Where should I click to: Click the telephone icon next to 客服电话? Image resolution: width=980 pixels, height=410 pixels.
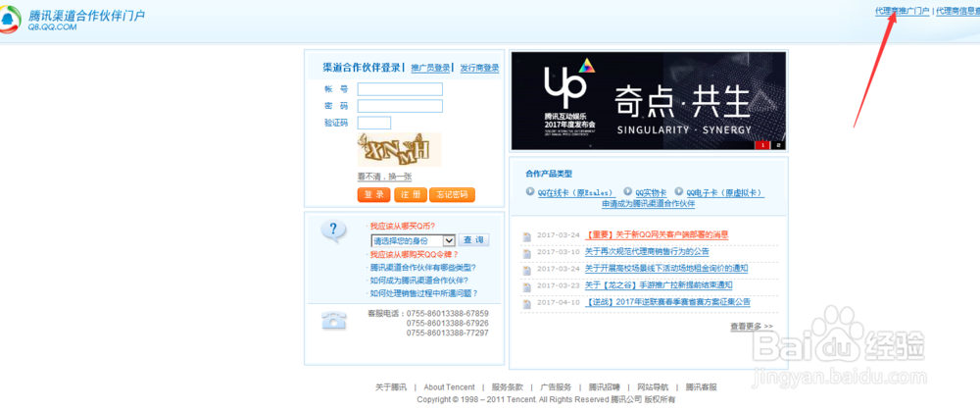coord(334,320)
